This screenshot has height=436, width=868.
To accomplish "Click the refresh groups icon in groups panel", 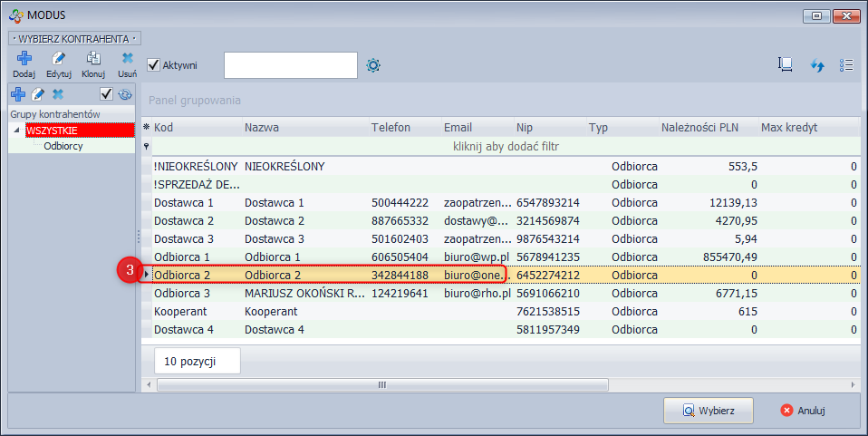I will [x=124, y=94].
